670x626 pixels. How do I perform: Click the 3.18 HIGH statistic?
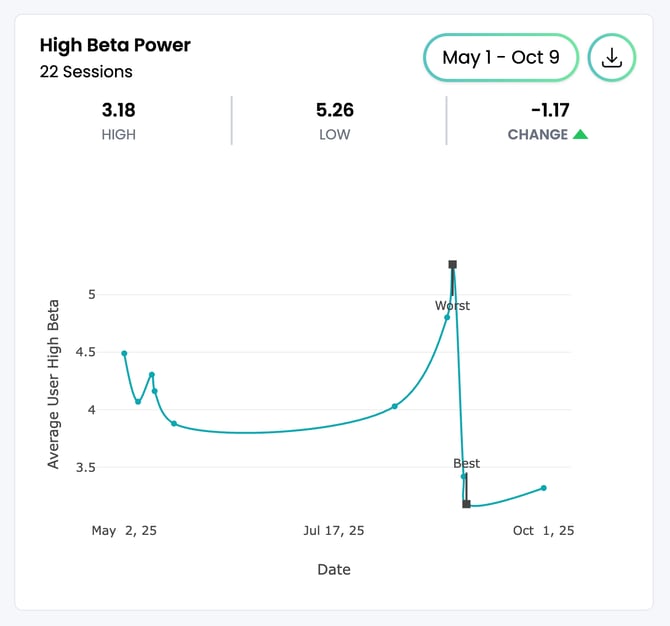point(118,109)
